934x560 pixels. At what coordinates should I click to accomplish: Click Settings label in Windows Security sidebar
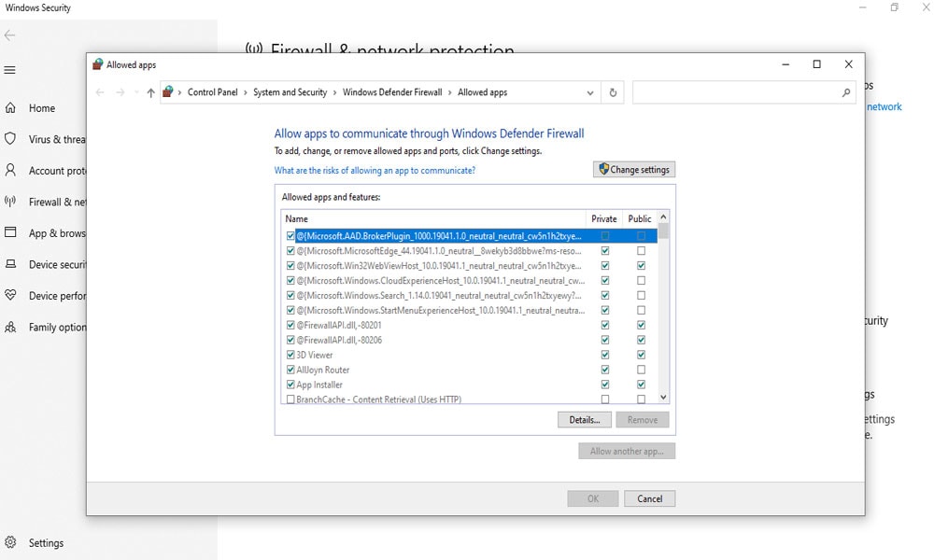pos(46,543)
